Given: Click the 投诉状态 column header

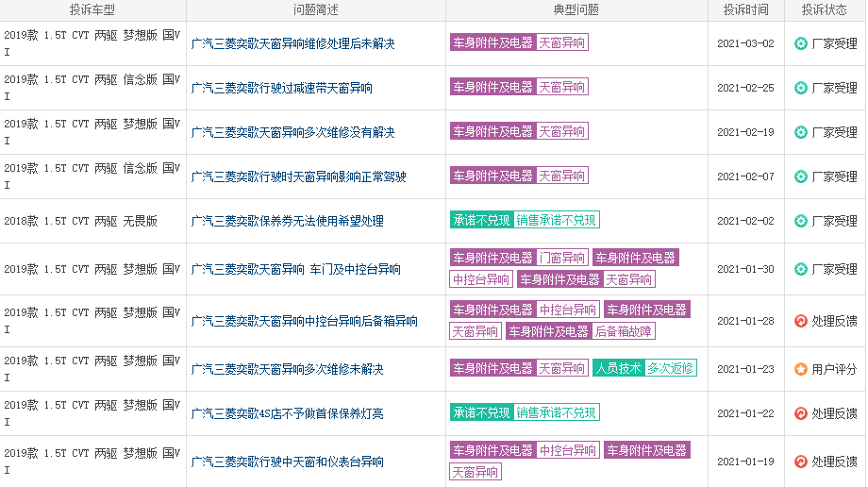Looking at the screenshot, I should 824,9.
